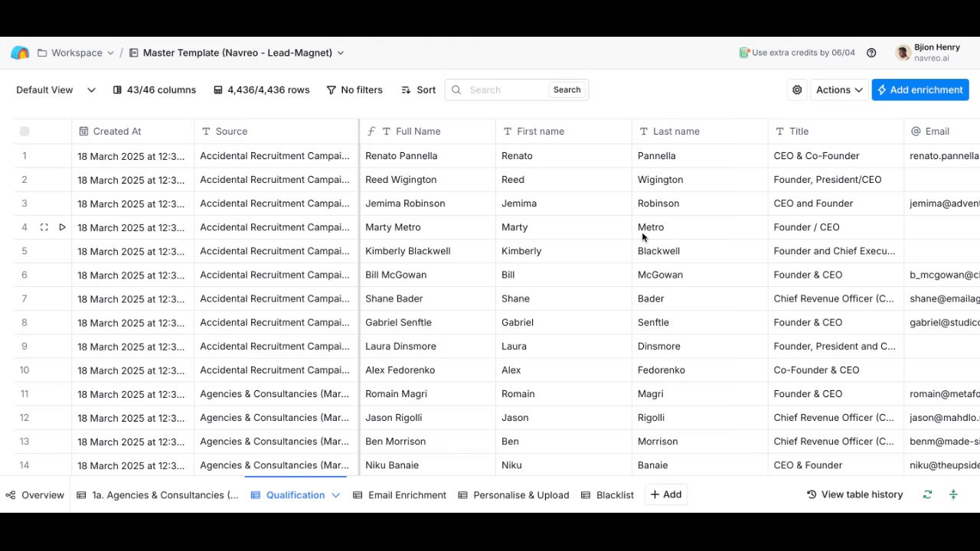980x551 pixels.
Task: Toggle the select all rows checkbox
Action: coord(24,132)
